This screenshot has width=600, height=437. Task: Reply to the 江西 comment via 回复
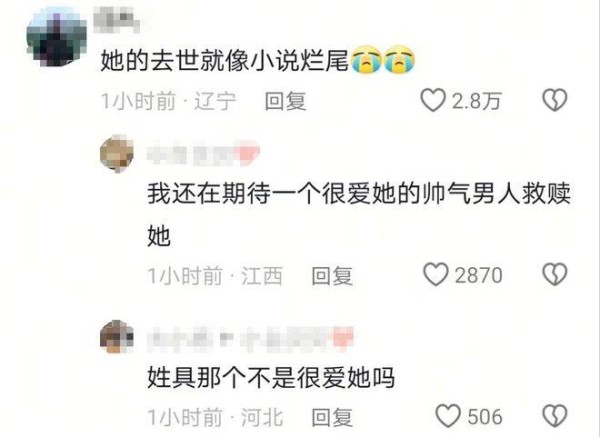click(332, 276)
